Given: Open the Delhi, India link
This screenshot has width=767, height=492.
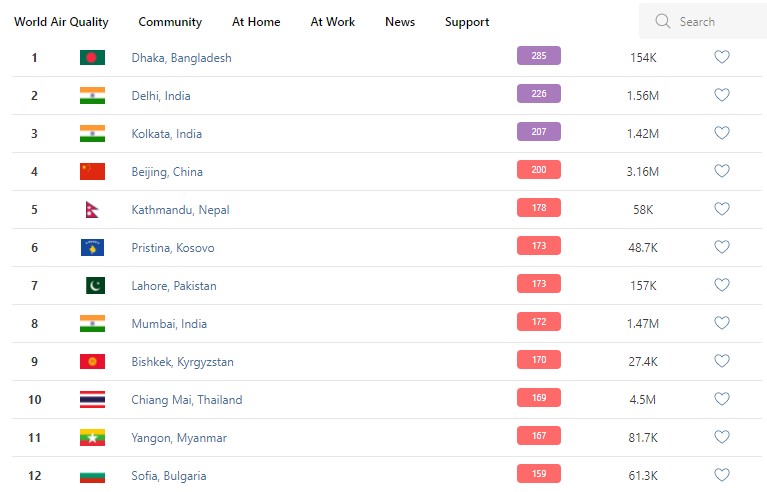Looking at the screenshot, I should pos(161,96).
